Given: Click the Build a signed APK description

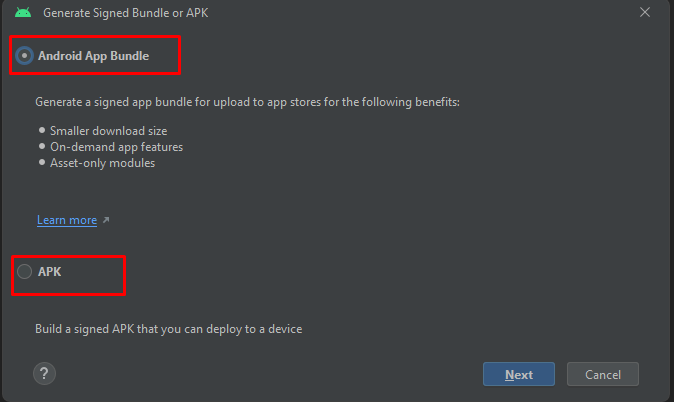Looking at the screenshot, I should 168,328.
